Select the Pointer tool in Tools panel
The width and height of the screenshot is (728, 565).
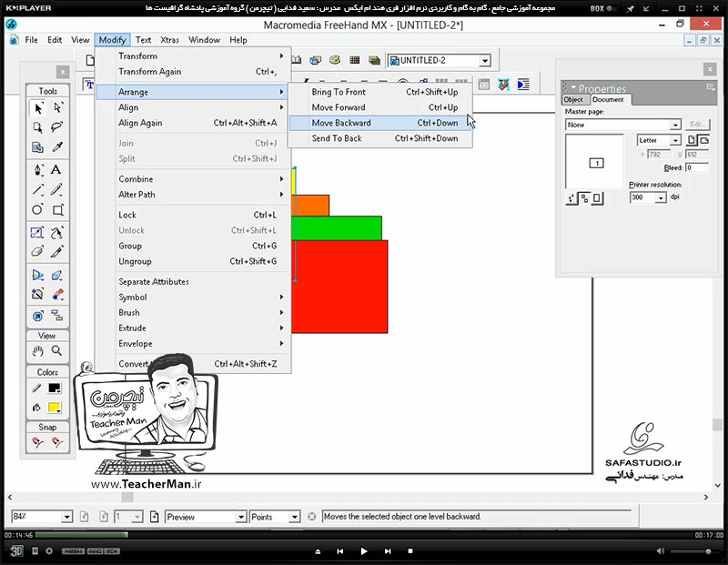click(38, 107)
